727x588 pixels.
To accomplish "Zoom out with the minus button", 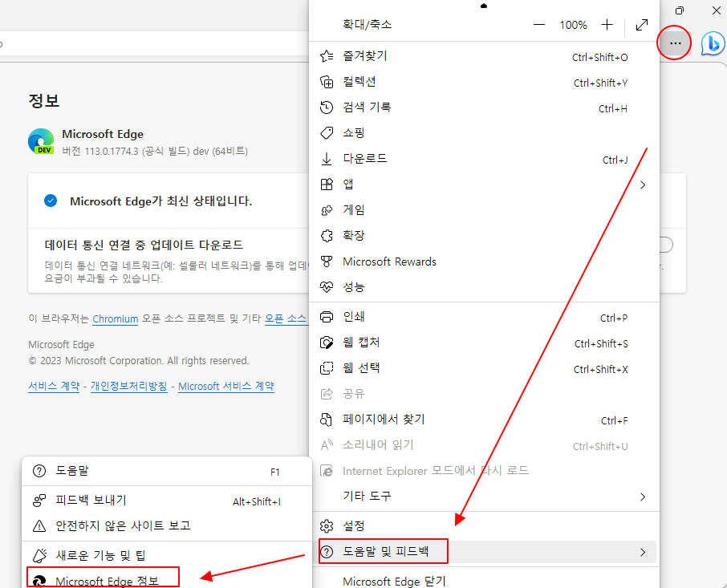I will pos(538,25).
